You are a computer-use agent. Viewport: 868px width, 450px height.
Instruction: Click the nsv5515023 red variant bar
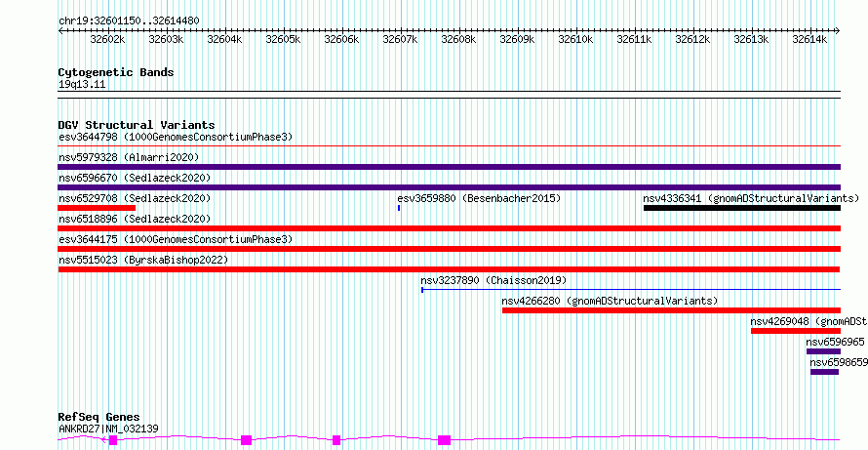tap(449, 269)
